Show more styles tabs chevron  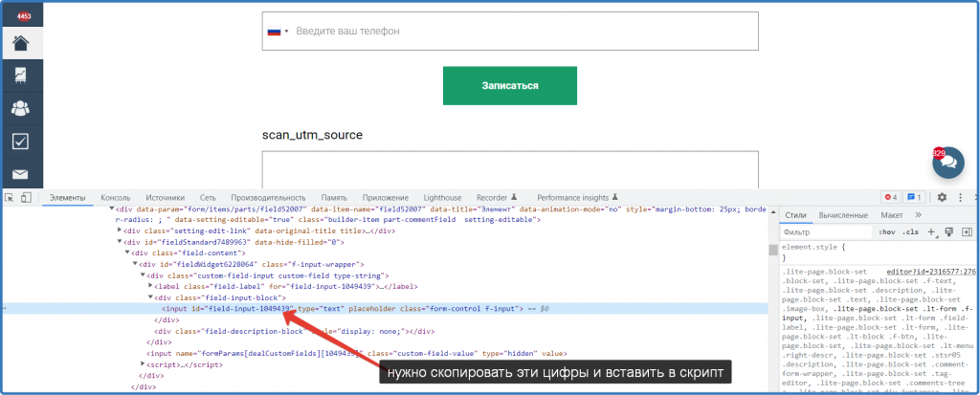coord(918,215)
